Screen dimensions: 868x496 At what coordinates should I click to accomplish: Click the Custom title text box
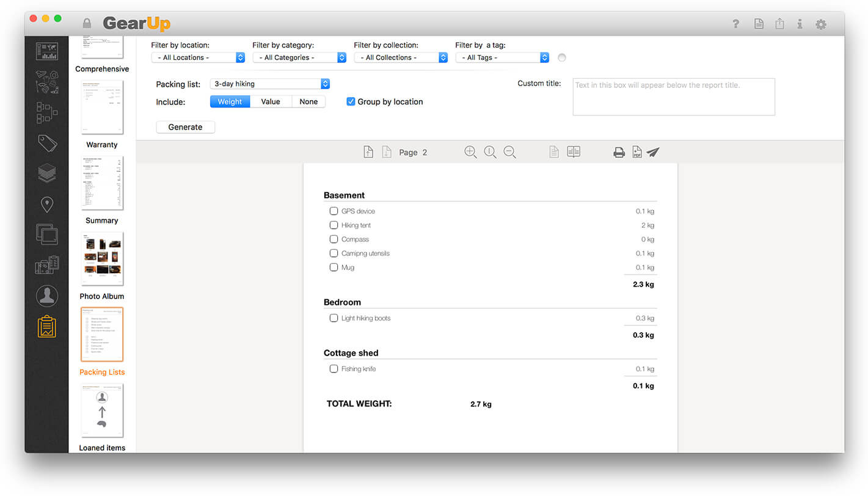673,97
